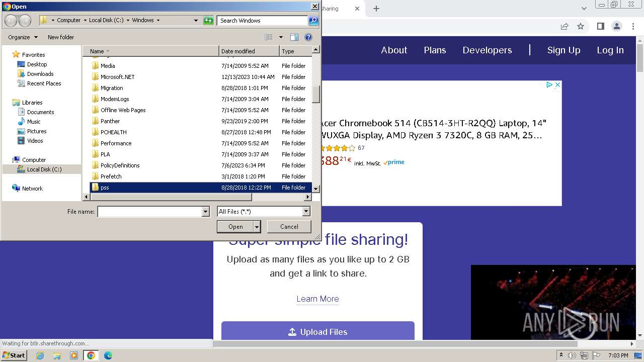Open the All Files type filter dropdown
The height and width of the screenshot is (362, 644).
[x=306, y=212]
